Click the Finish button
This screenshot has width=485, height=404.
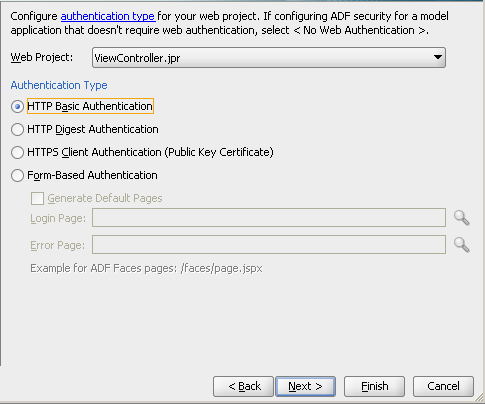tap(374, 386)
